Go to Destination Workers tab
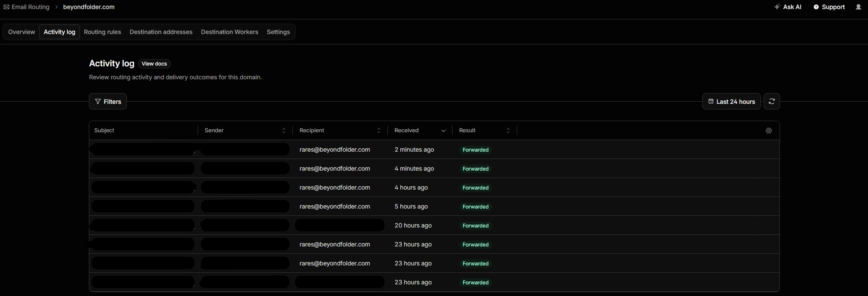The height and width of the screenshot is (296, 868). pos(230,32)
